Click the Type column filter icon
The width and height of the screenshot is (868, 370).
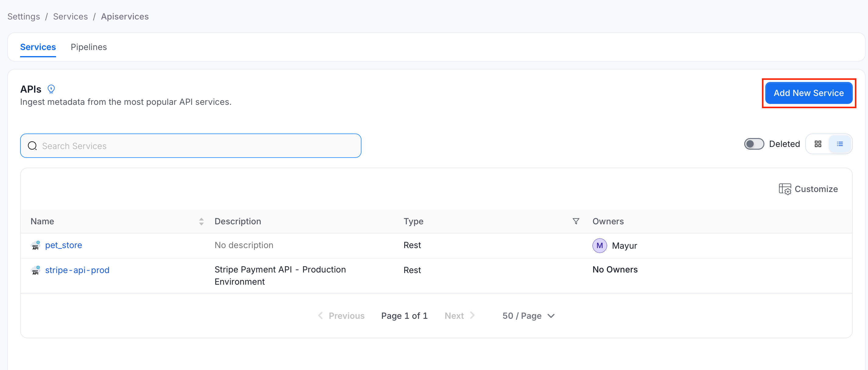(576, 221)
